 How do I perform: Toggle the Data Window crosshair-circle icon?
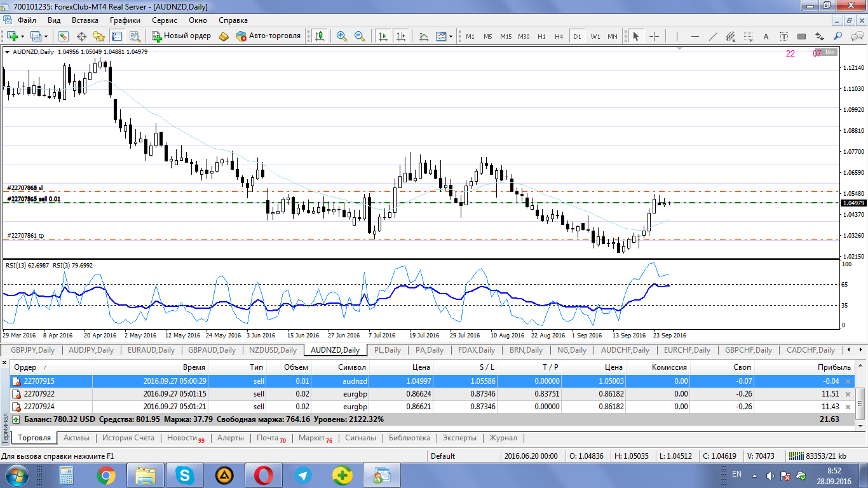pos(81,36)
